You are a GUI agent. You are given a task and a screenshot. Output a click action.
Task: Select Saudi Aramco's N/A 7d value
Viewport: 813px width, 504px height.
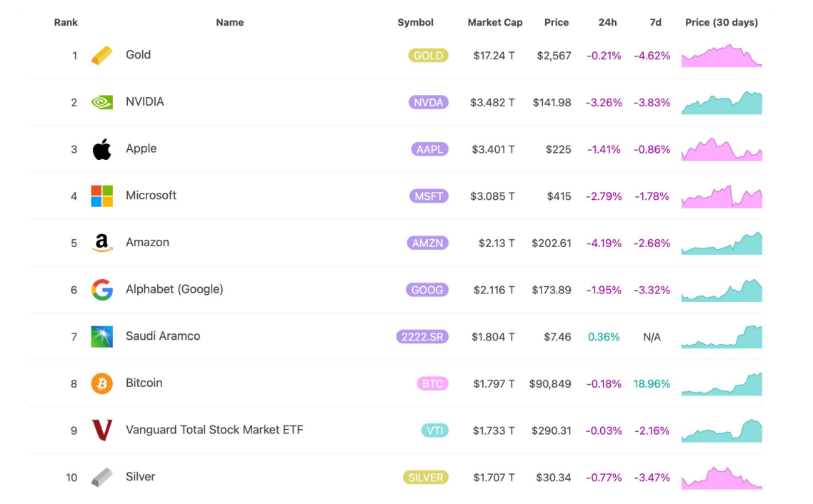[652, 337]
